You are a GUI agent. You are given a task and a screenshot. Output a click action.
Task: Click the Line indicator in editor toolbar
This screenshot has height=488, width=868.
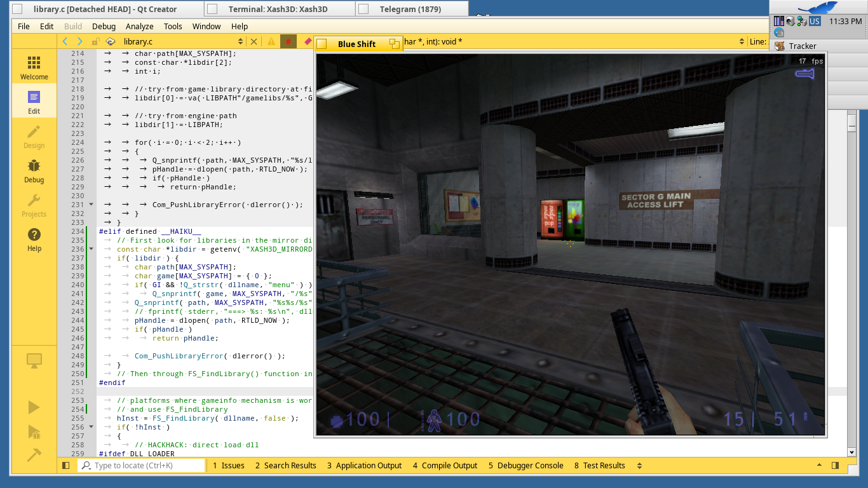(x=758, y=41)
